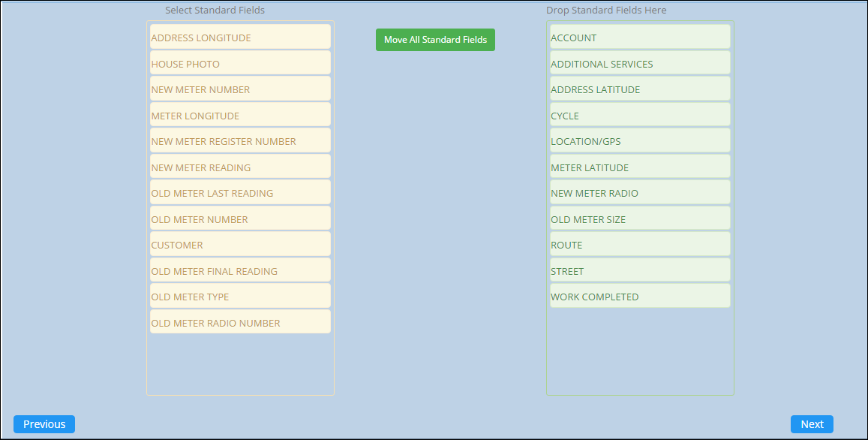Select ADDITIONAL SERVICES in the right list

click(640, 64)
